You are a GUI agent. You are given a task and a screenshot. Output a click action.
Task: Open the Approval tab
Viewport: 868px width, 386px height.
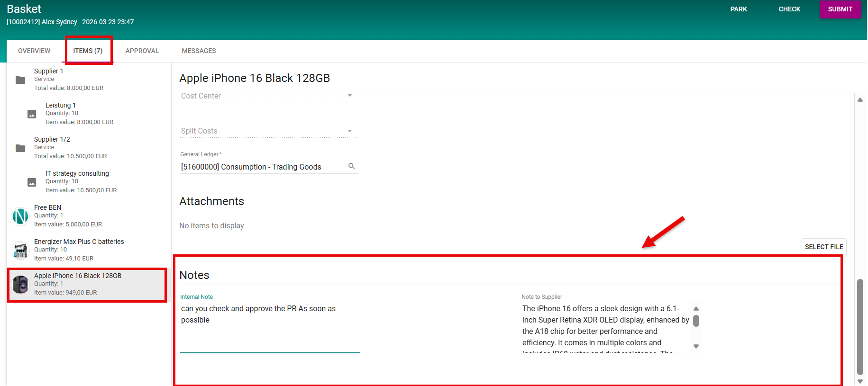point(142,51)
